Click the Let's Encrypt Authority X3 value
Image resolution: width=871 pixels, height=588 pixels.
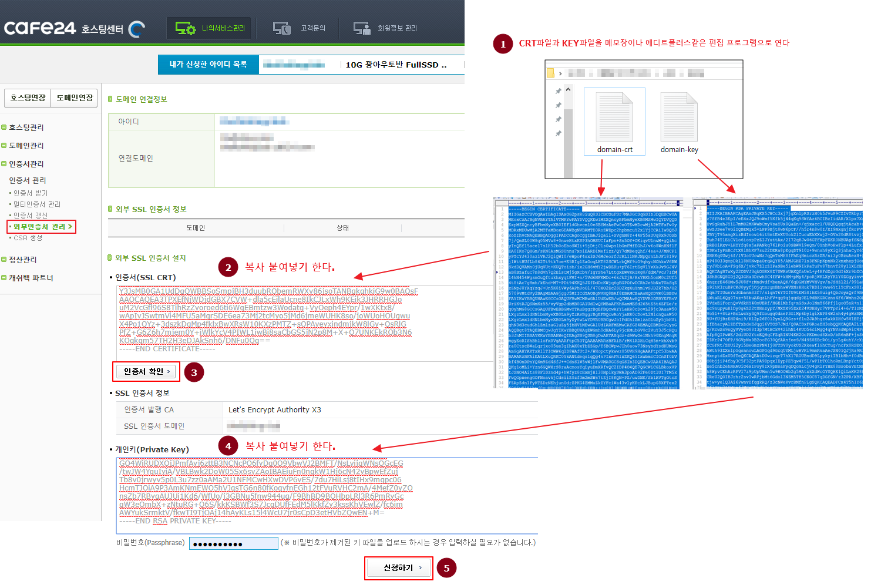(275, 410)
